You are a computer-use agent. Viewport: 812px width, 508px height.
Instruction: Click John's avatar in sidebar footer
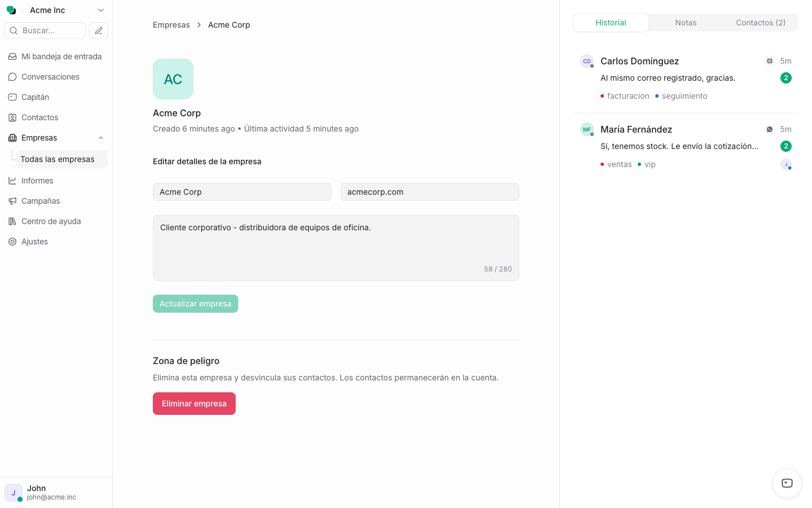(14, 493)
